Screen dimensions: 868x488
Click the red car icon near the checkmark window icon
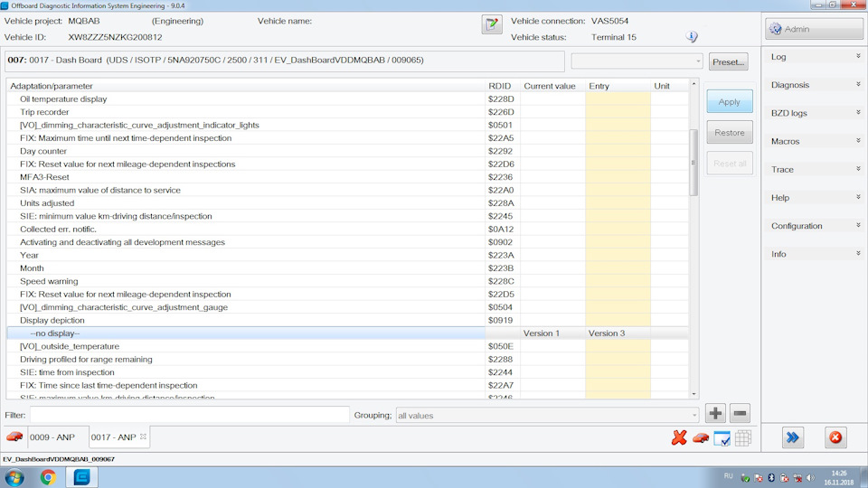701,438
